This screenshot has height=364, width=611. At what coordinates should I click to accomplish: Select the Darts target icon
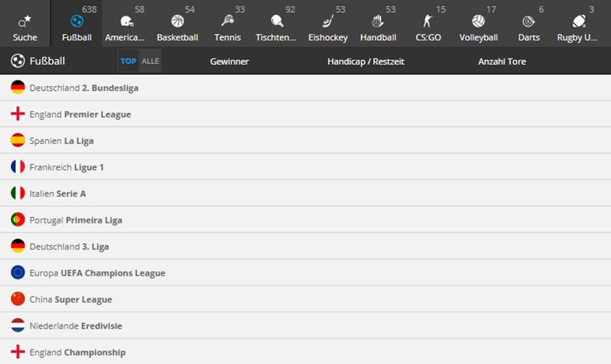coord(528,21)
